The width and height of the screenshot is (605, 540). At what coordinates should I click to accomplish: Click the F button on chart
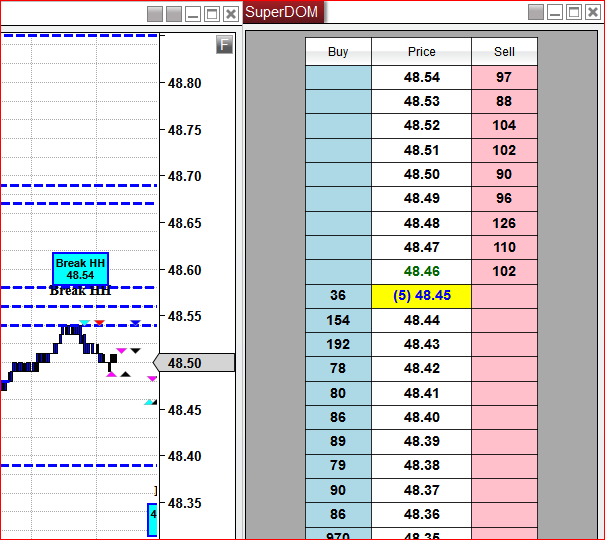225,45
